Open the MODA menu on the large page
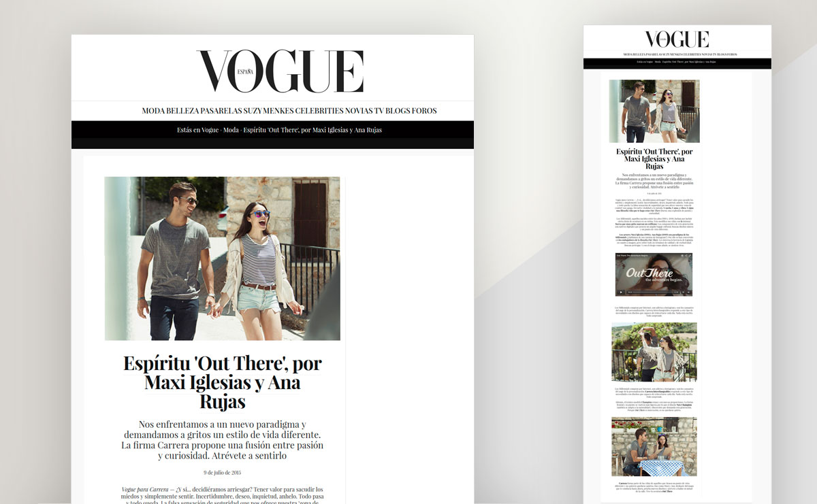The height and width of the screenshot is (504, 817). (x=153, y=111)
